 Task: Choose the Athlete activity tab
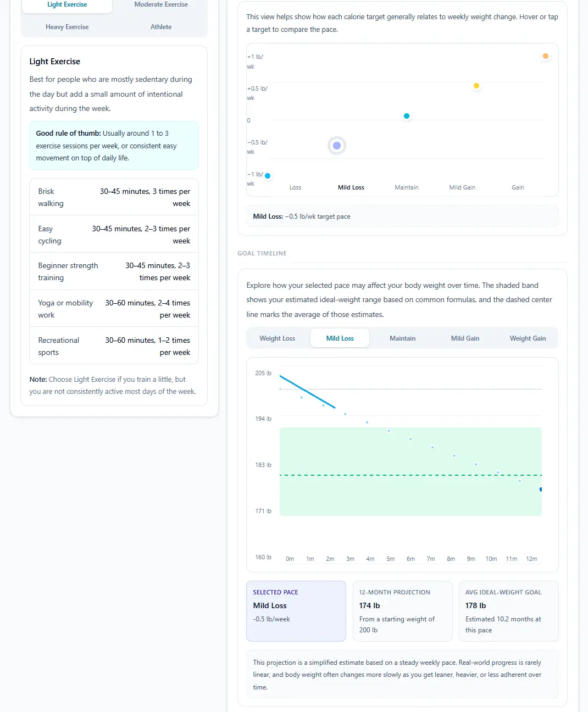(x=161, y=27)
